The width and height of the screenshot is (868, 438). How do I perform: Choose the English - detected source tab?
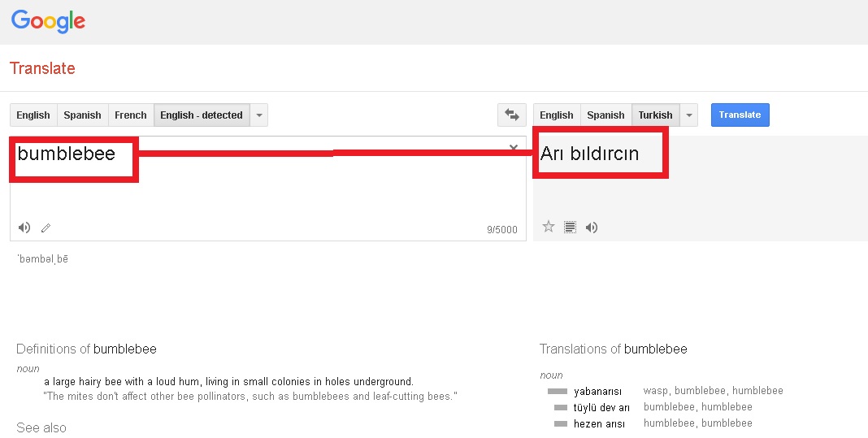point(201,115)
